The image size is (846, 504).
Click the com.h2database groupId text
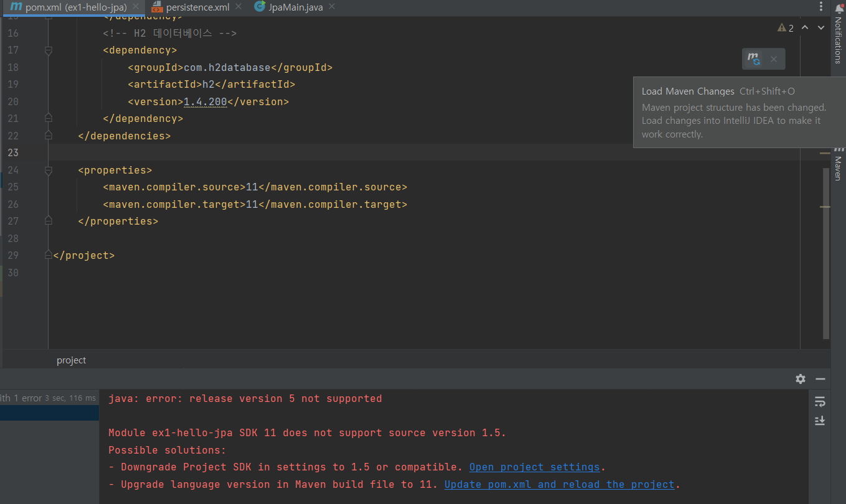[227, 67]
